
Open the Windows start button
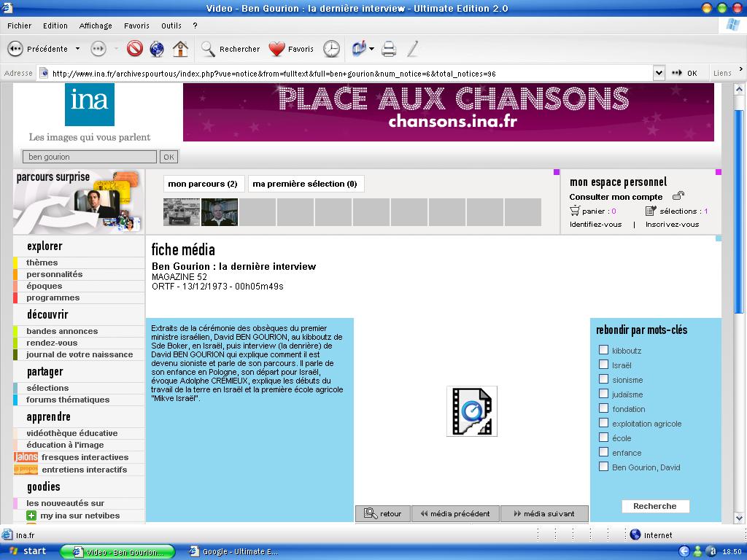click(x=28, y=551)
